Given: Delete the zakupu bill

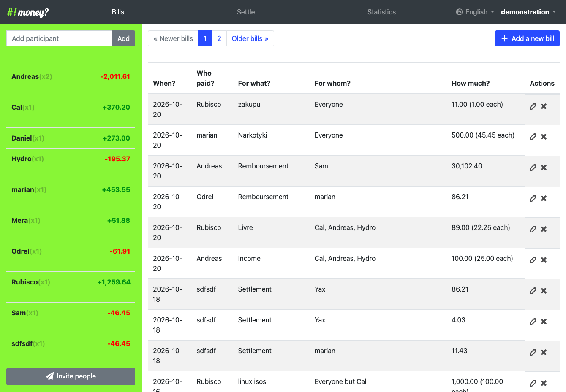Looking at the screenshot, I should click(x=544, y=106).
